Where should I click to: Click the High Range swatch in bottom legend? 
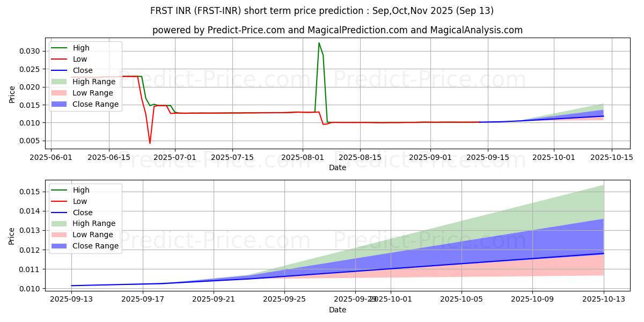[x=61, y=223]
